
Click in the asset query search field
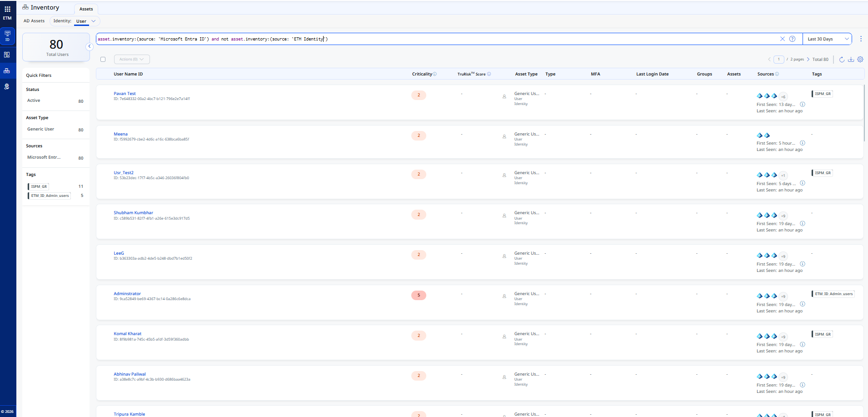(x=436, y=39)
